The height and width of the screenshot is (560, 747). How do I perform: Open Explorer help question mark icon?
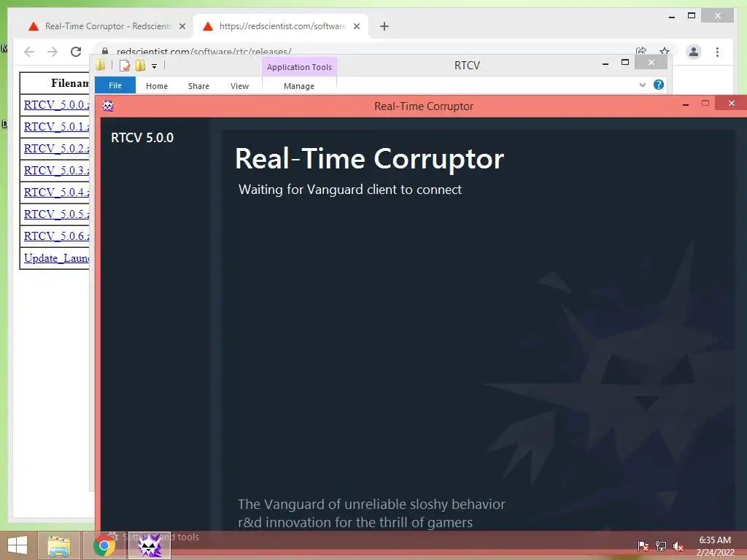(x=659, y=85)
